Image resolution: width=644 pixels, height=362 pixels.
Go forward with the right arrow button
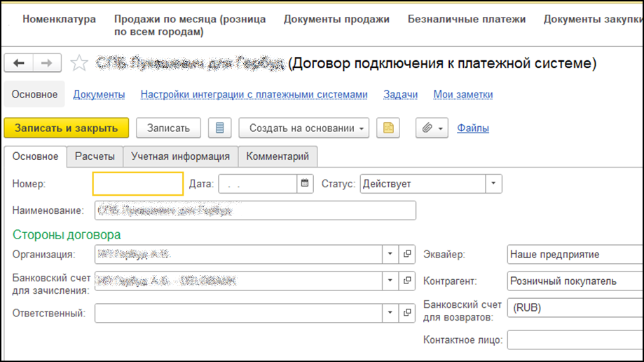(x=47, y=63)
